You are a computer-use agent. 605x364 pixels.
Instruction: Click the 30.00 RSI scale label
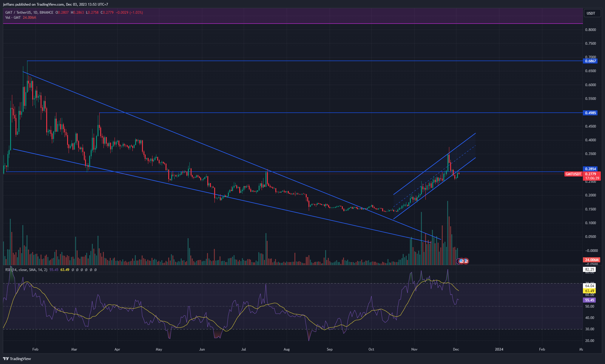(589, 329)
